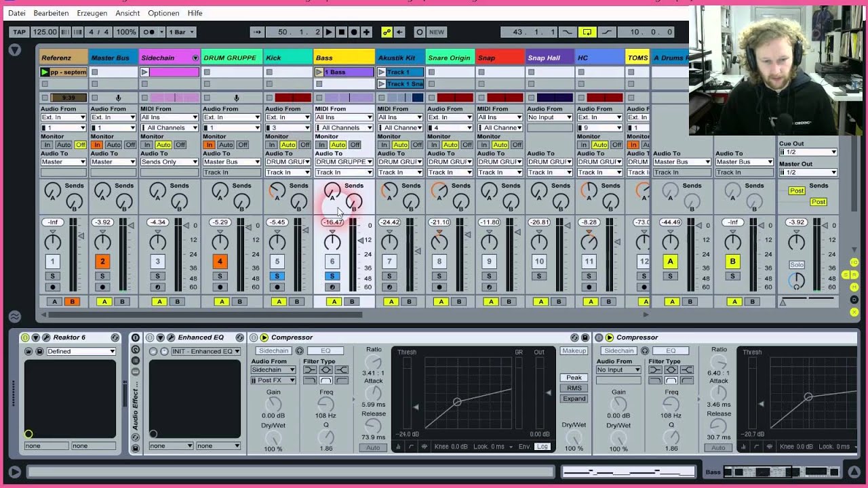The image size is (868, 488).
Task: Set Bass track monitor to In
Action: click(321, 145)
